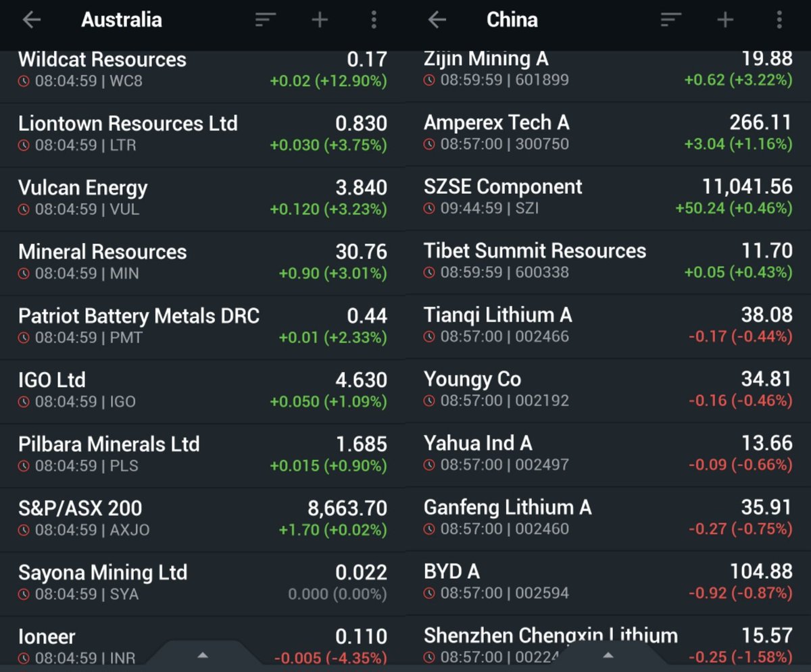Viewport: 811px width, 672px height.
Task: Open the S&P/ASX 200 index quote
Action: click(196, 518)
